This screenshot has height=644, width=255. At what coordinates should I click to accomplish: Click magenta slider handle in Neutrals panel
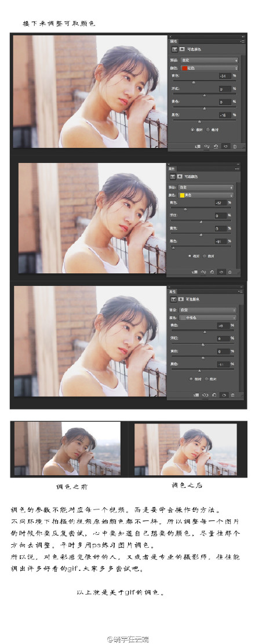tap(203, 345)
